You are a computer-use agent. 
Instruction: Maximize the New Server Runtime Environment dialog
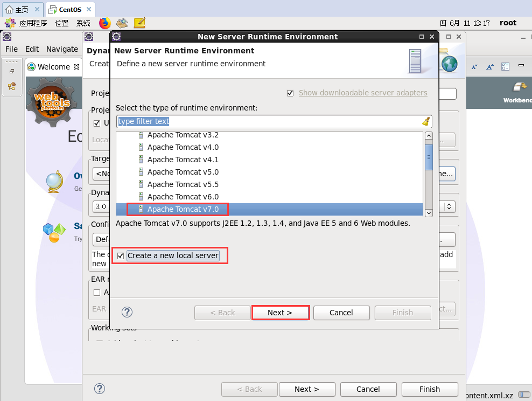click(x=422, y=37)
